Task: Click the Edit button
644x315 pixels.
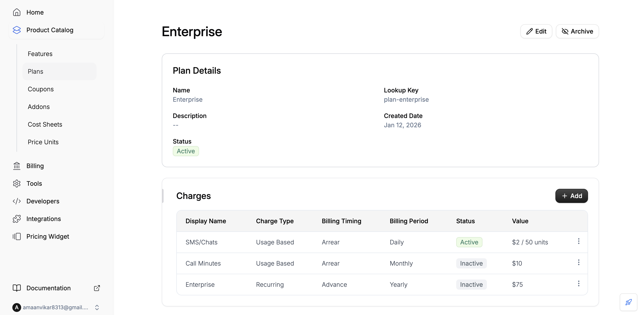Action: pos(536,31)
